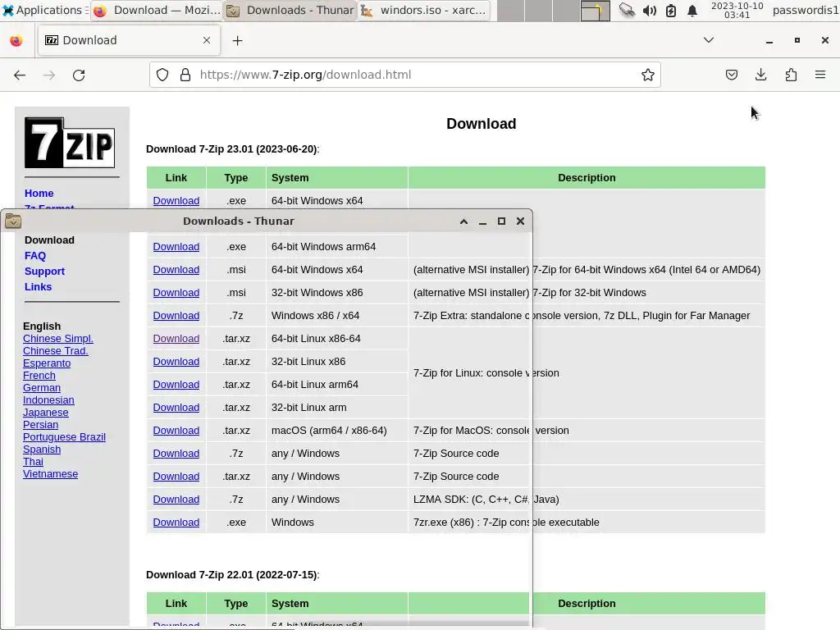
Task: Download the tar.xz for 32-bit Linux arm
Action: 176,409
